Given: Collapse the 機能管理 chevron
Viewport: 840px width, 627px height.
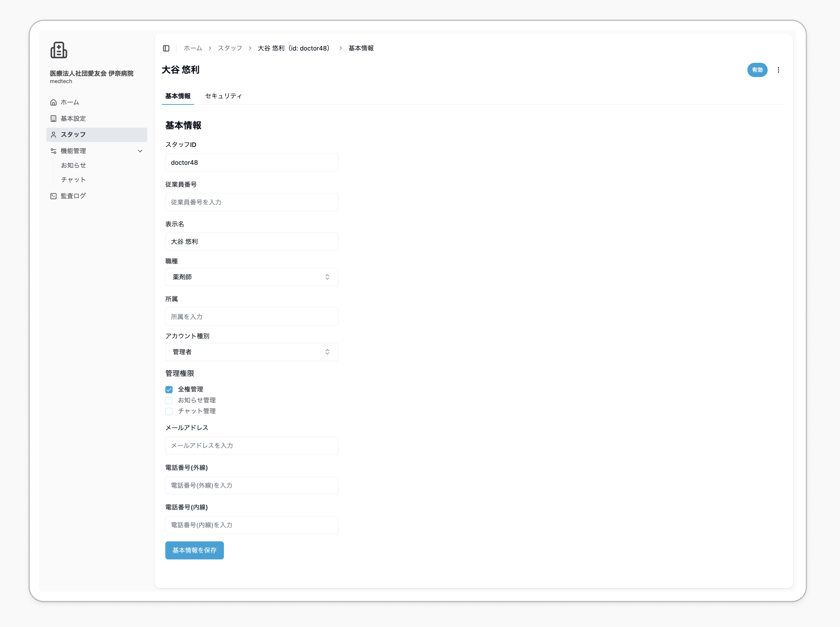Looking at the screenshot, I should [140, 151].
